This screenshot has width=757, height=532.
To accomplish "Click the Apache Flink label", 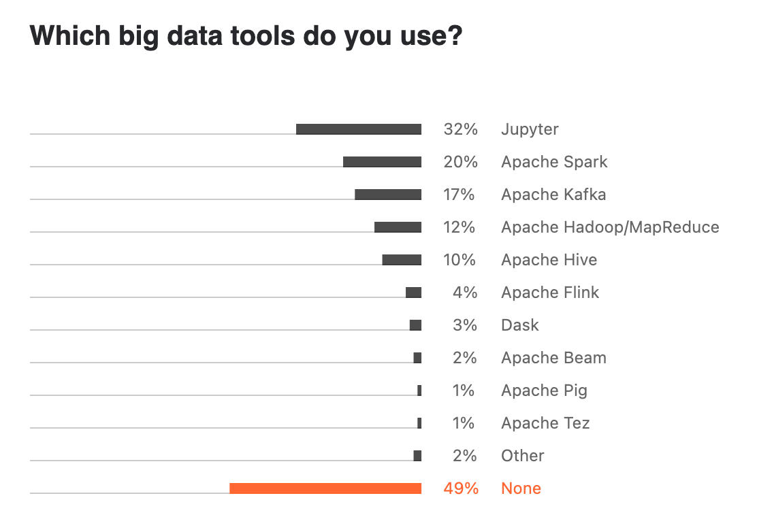I will (x=550, y=293).
